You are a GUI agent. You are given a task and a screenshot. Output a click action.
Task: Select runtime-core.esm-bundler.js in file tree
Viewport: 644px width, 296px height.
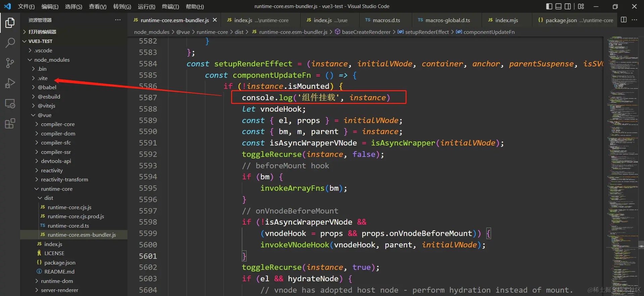[x=74, y=235]
